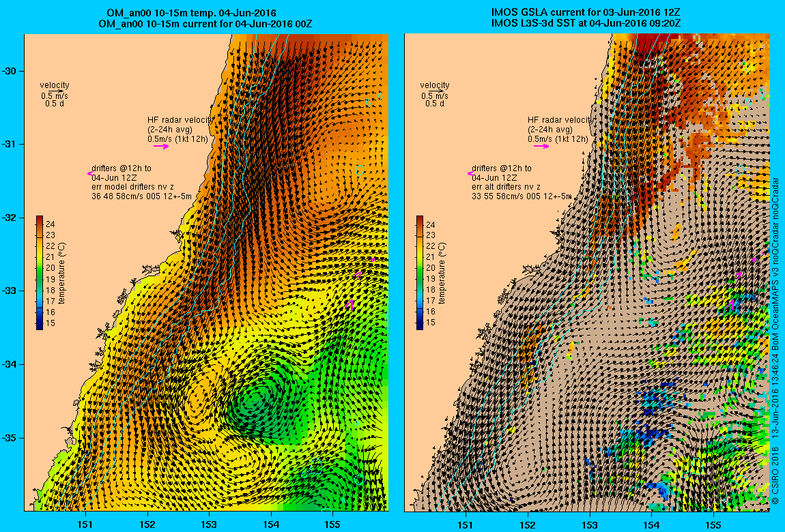This screenshot has width=785, height=532.
Task: Click '33 55 58cm/s 005 12+-5m' text
Action: (522, 196)
